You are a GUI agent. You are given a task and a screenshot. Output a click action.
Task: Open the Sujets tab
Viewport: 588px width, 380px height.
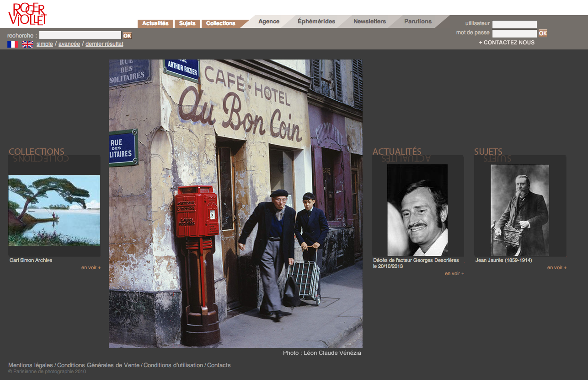[x=187, y=23]
